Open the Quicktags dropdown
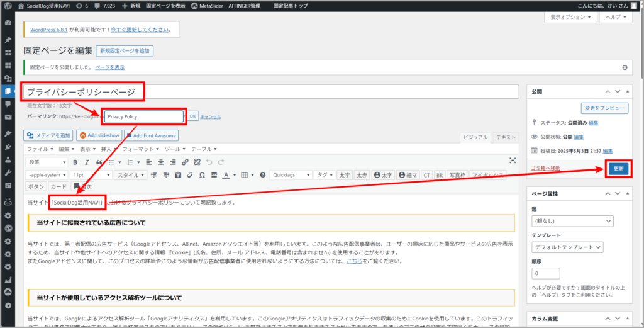The width and height of the screenshot is (644, 328). tap(291, 175)
